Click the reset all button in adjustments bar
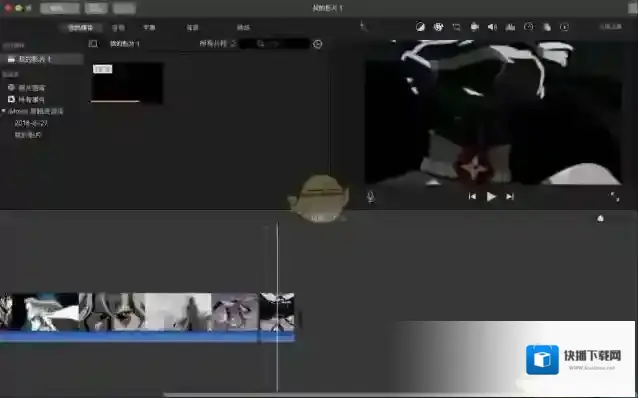The height and width of the screenshot is (398, 638). 611,27
